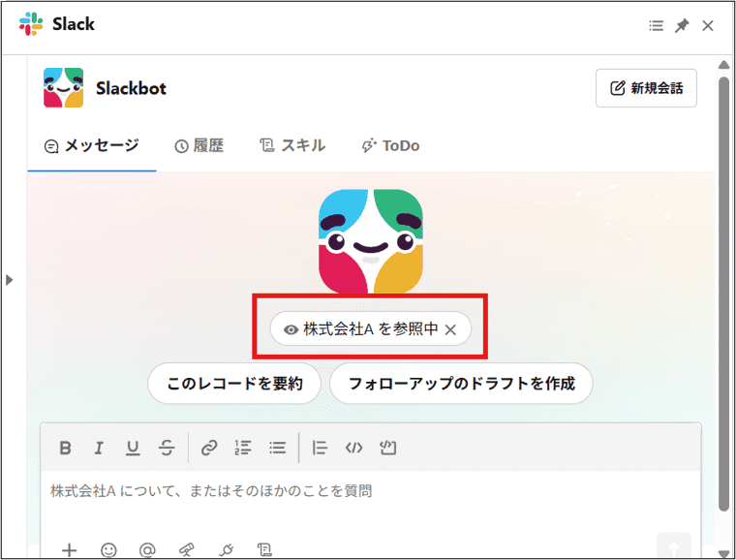Viewport: 736px width, 560px height.
Task: Toggle underline formatting
Action: 133,448
